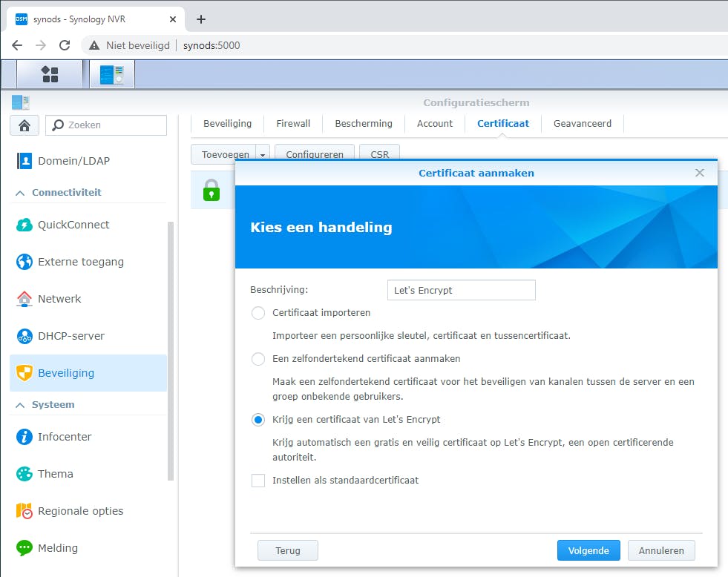Viewport: 728px width, 577px height.
Task: Enable Instellen als standaardcertificaat checkbox
Action: coord(258,481)
